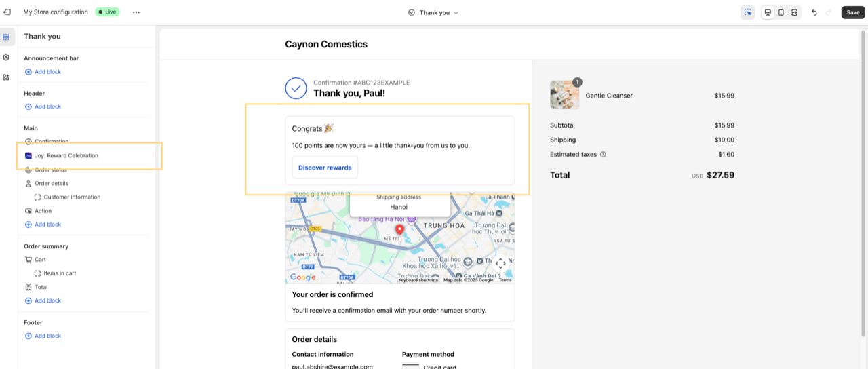Open the Apps icon in sidebar
The height and width of the screenshot is (369, 868).
click(6, 77)
